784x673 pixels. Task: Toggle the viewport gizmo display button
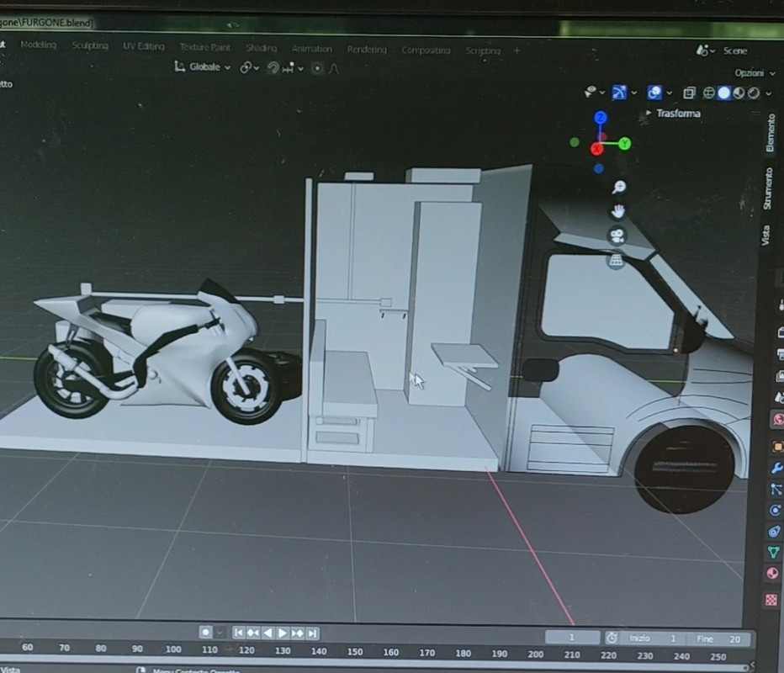(x=620, y=93)
